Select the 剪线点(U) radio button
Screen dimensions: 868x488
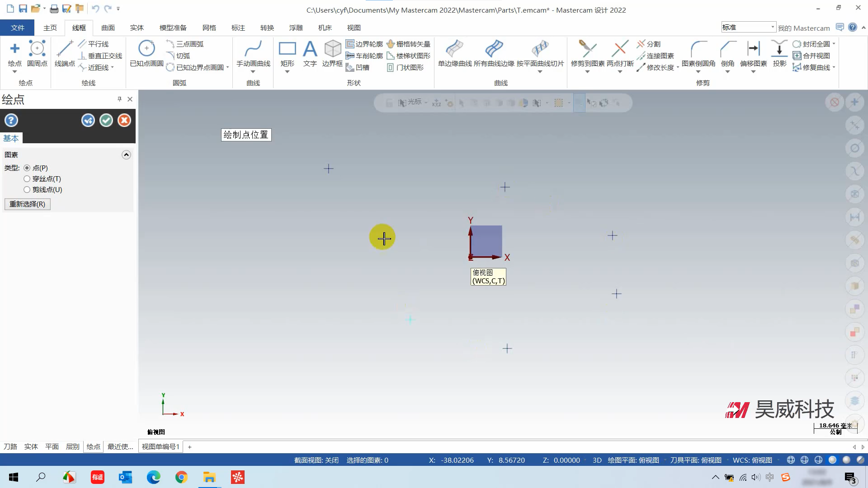tap(27, 190)
